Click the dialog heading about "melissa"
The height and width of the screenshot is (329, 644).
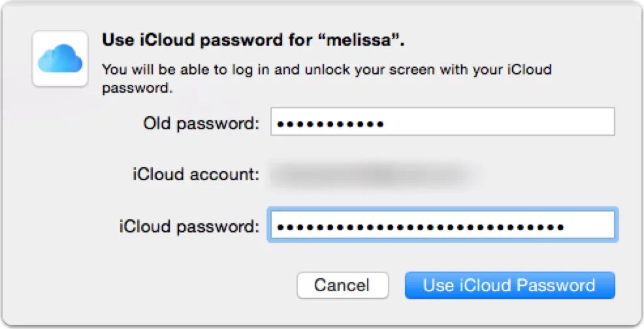point(253,40)
